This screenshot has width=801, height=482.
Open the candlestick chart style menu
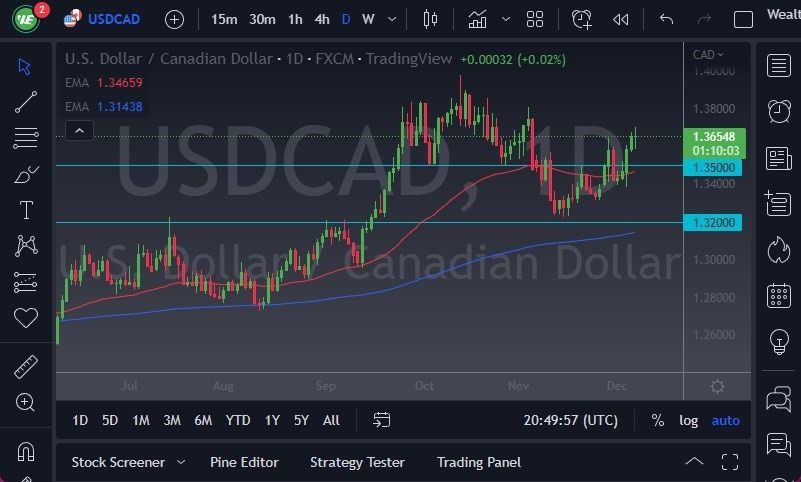(x=430, y=19)
